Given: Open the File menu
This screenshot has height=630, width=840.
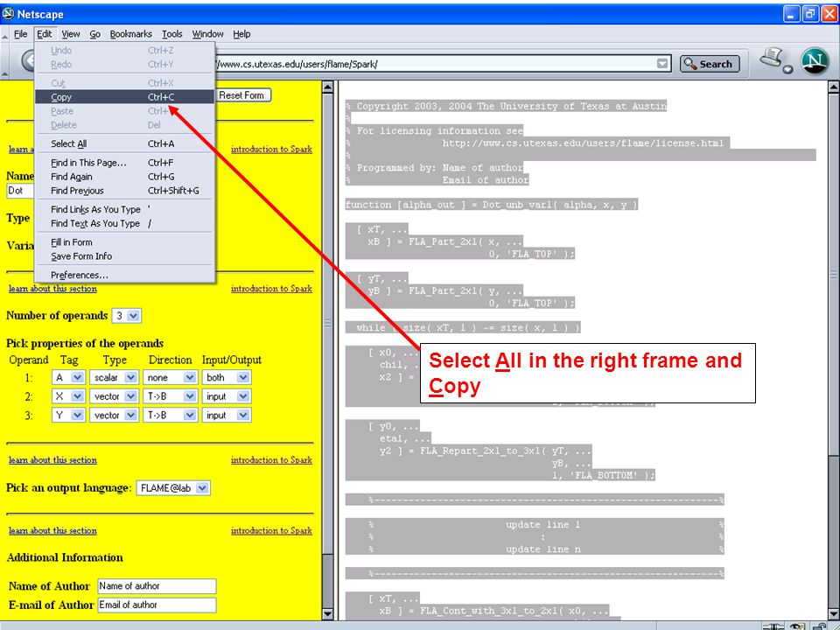Looking at the screenshot, I should pos(20,34).
